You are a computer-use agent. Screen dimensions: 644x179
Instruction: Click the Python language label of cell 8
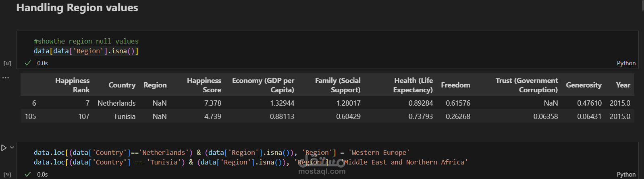(x=626, y=63)
